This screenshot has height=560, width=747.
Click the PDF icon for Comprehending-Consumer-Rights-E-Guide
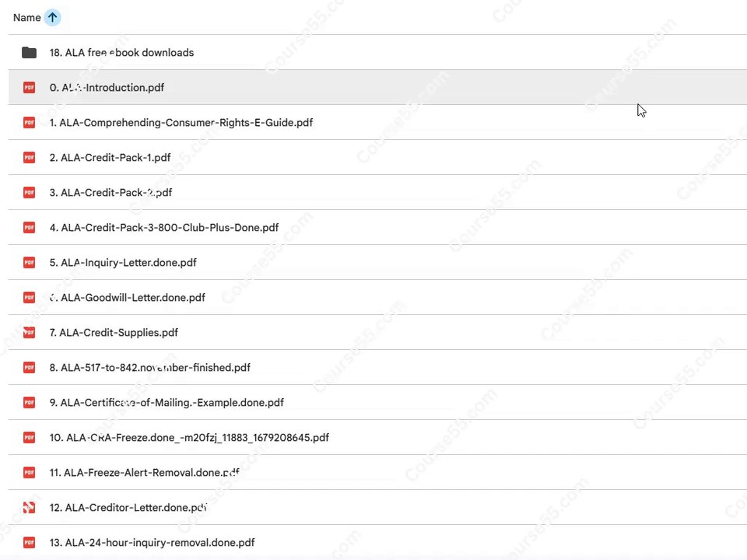coord(29,122)
